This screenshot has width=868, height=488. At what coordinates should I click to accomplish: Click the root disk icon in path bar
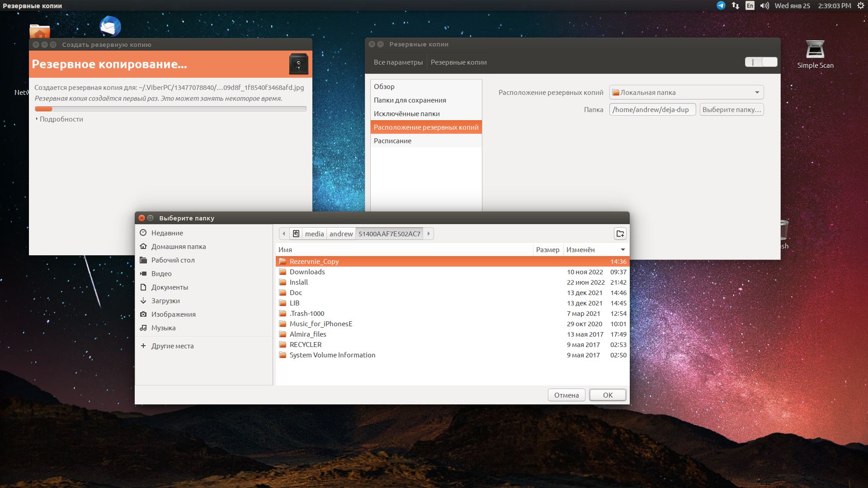(x=296, y=234)
